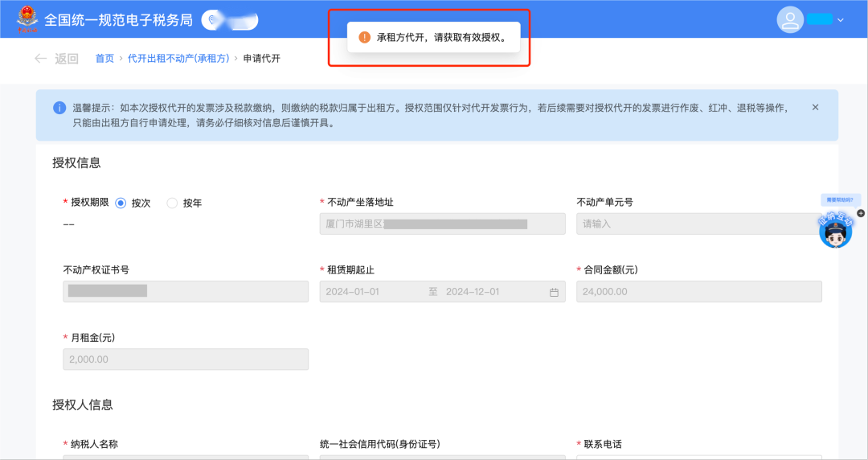Click the 纳税人名称 label
The width and height of the screenshot is (868, 460).
tap(94, 444)
